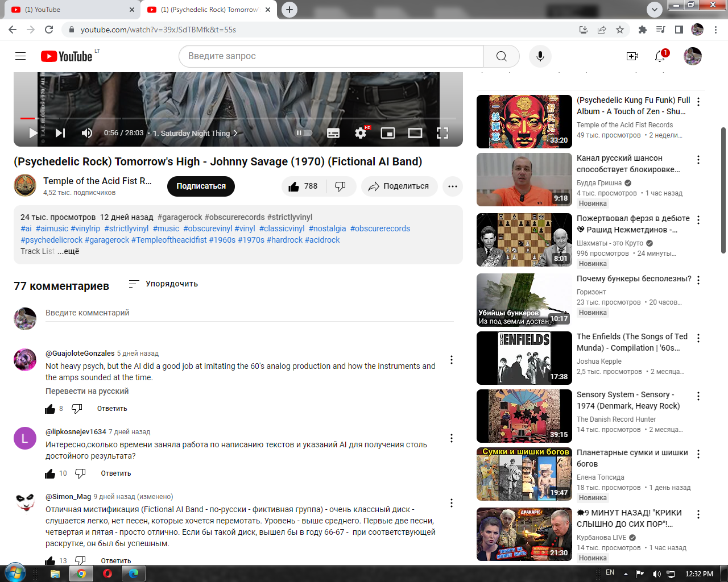The width and height of the screenshot is (728, 582).
Task: Open more actions menu under video
Action: click(453, 186)
